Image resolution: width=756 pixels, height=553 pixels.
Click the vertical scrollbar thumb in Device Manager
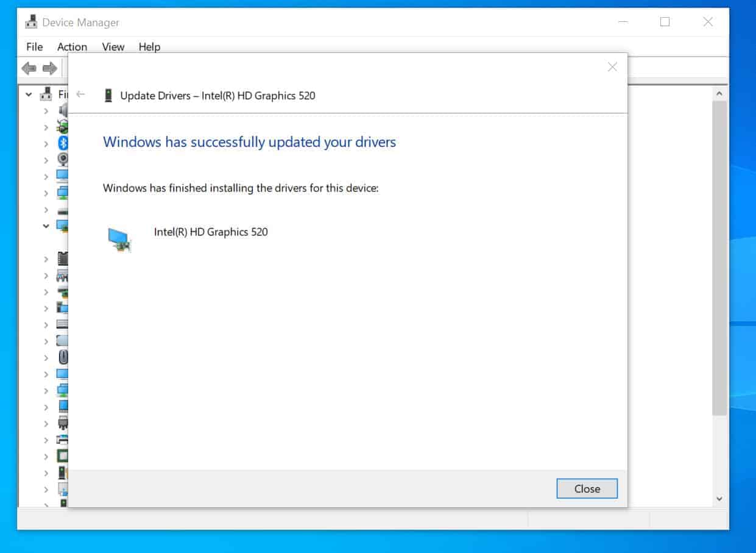(719, 258)
